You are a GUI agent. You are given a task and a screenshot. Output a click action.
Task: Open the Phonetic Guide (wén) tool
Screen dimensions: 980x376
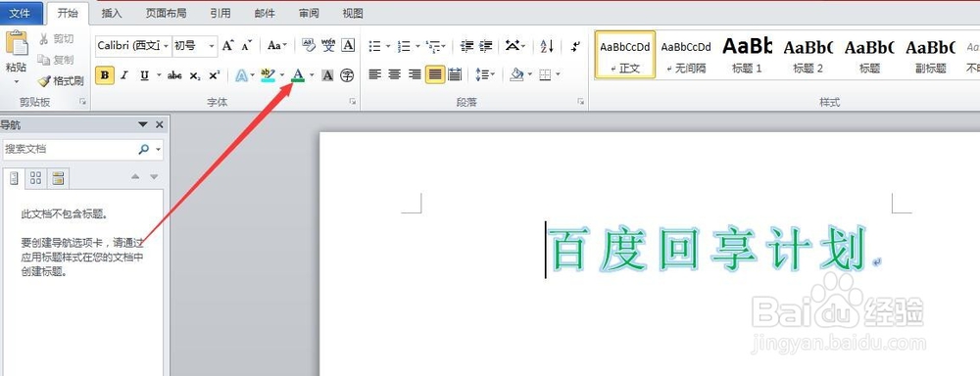tap(328, 45)
